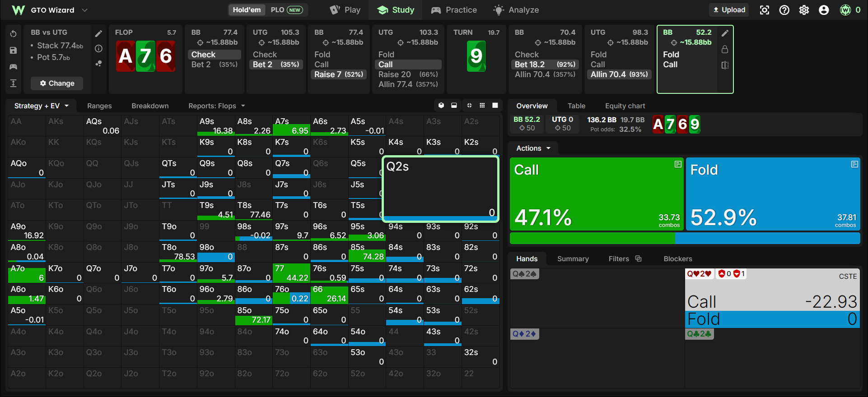Switch game type to Hold'em
Viewport: 868px width, 397px height.
[247, 10]
